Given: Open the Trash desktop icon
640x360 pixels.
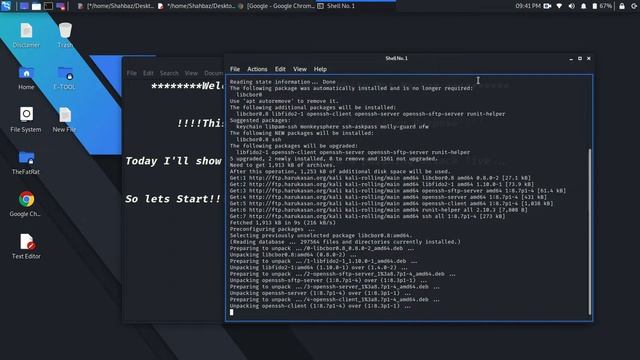Looking at the screenshot, I should [x=65, y=36].
